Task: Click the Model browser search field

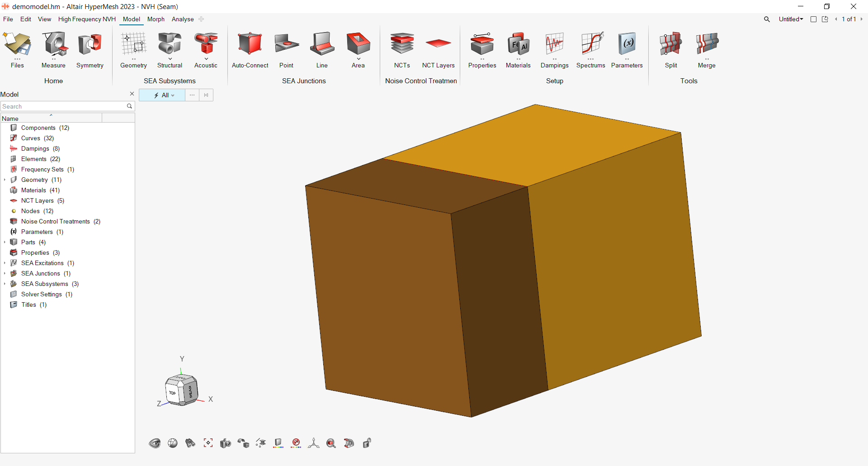Action: pos(63,106)
